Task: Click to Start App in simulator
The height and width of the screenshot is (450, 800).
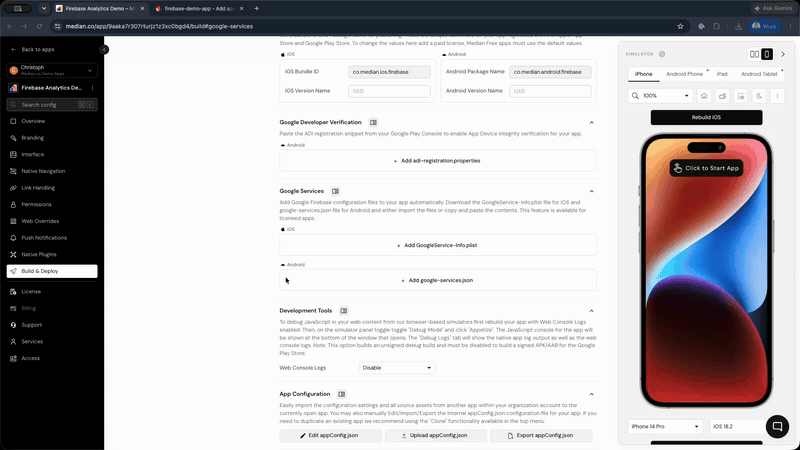Action: [706, 168]
